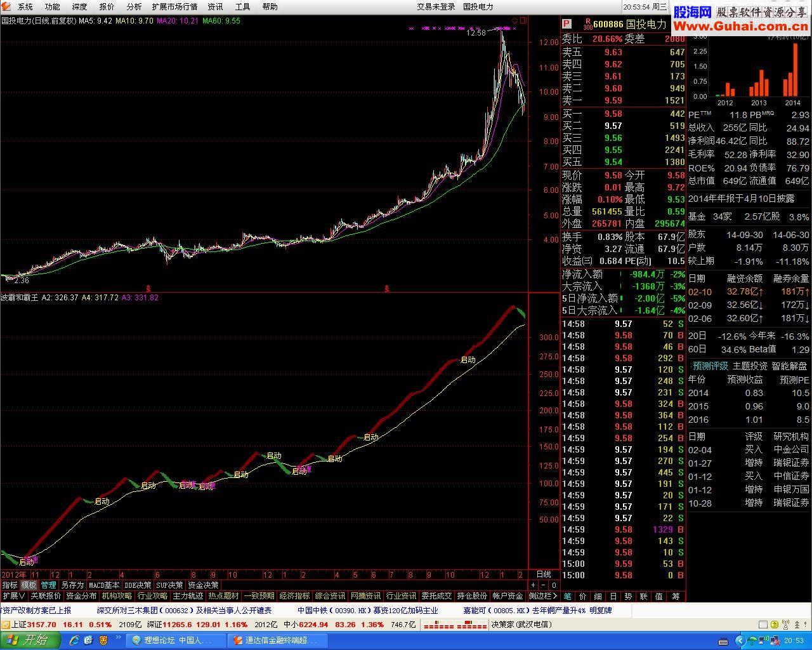Open the 持仓股份 tab

(x=472, y=596)
